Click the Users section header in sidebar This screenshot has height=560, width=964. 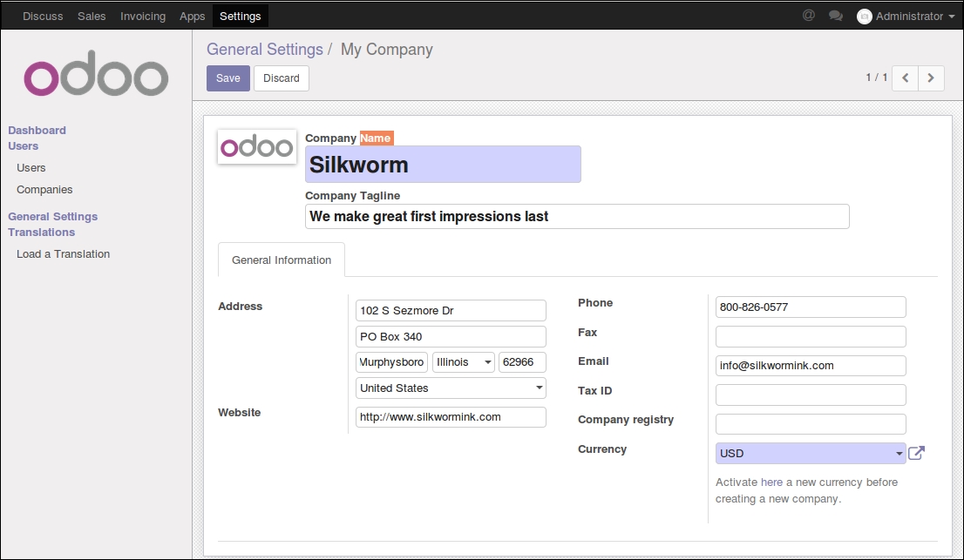(x=24, y=146)
